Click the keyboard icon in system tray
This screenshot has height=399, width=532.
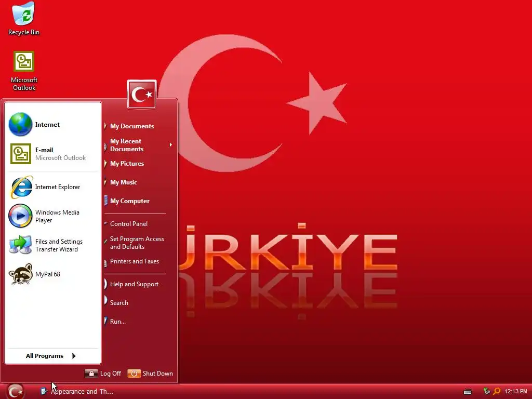(x=468, y=392)
